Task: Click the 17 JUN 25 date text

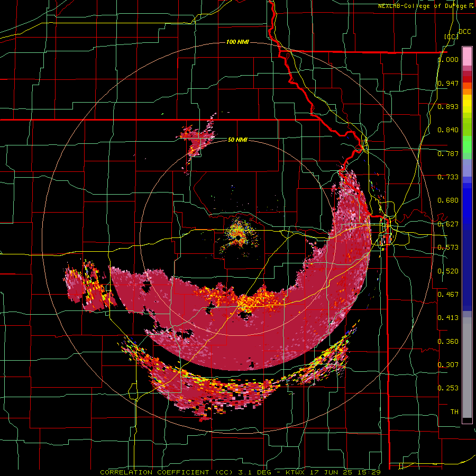Action: 331,472
